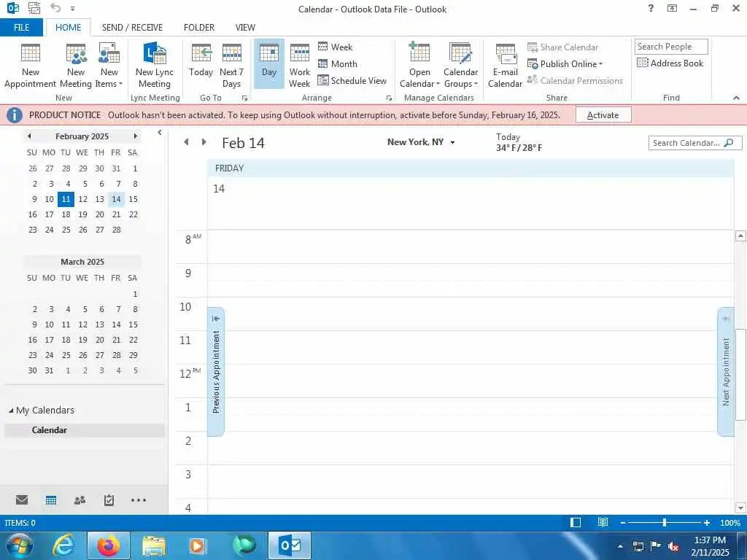Viewport: 747px width, 560px height.
Task: Click the Search Calendar box
Action: [694, 143]
